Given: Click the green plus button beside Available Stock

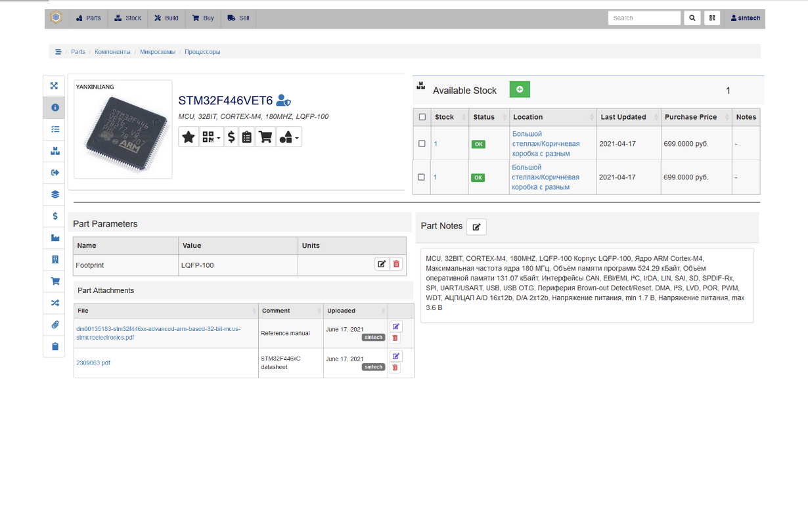Looking at the screenshot, I should click(x=520, y=89).
